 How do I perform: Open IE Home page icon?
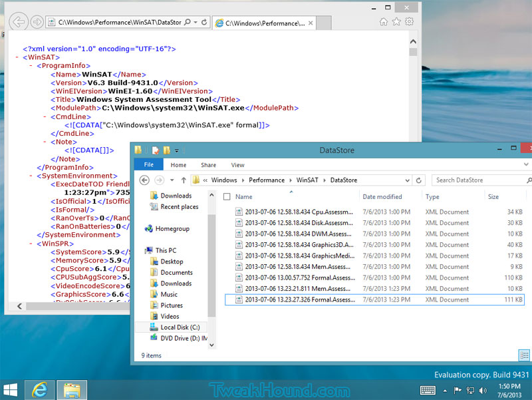click(x=384, y=22)
